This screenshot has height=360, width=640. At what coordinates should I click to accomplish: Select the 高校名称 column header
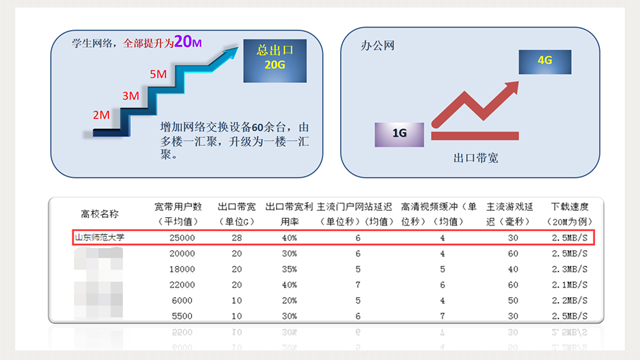tap(100, 213)
